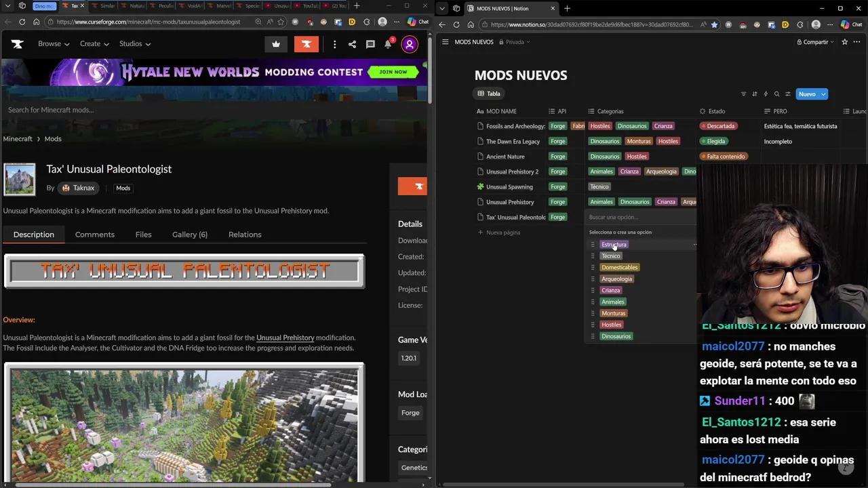The image size is (868, 488).
Task: Open the messages chat icon on CurseForge
Action: [370, 44]
